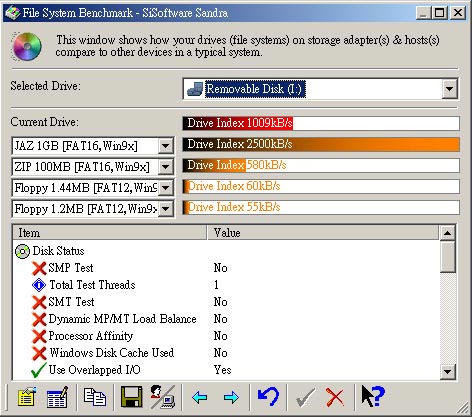
Task: Click the options notepad icon in bottom toolbar
Action: click(26, 396)
